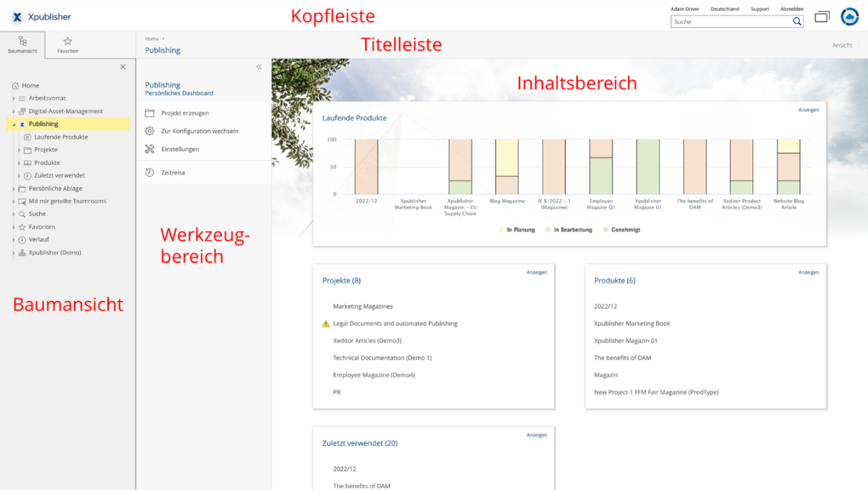Collapse the Publishing tree node
Image resolution: width=868 pixels, height=490 pixels.
[14, 124]
